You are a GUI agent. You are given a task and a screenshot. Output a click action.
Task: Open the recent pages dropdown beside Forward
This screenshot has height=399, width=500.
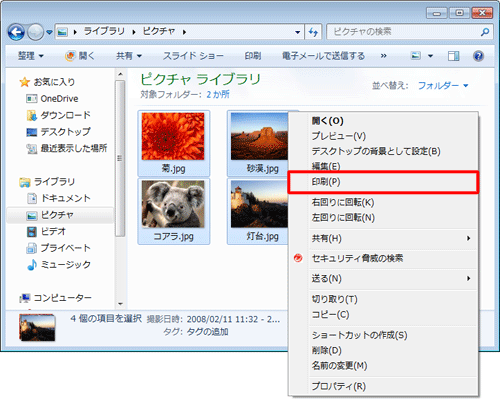pyautogui.click(x=49, y=32)
